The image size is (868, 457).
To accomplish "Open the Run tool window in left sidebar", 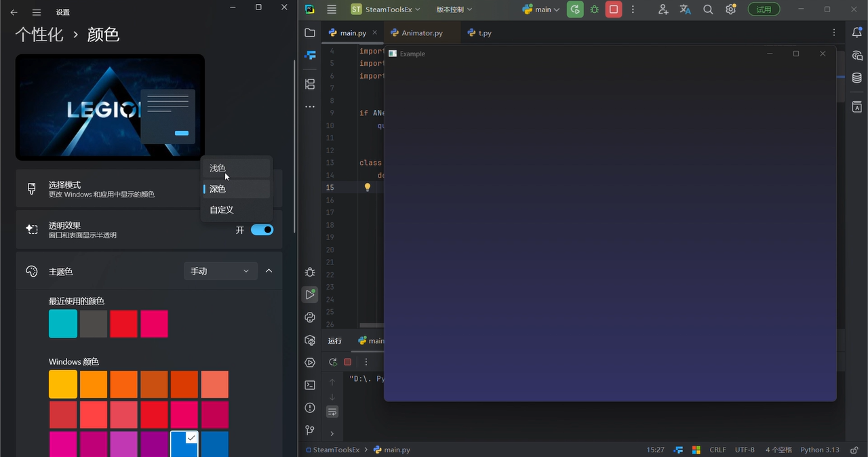I will pos(310,294).
